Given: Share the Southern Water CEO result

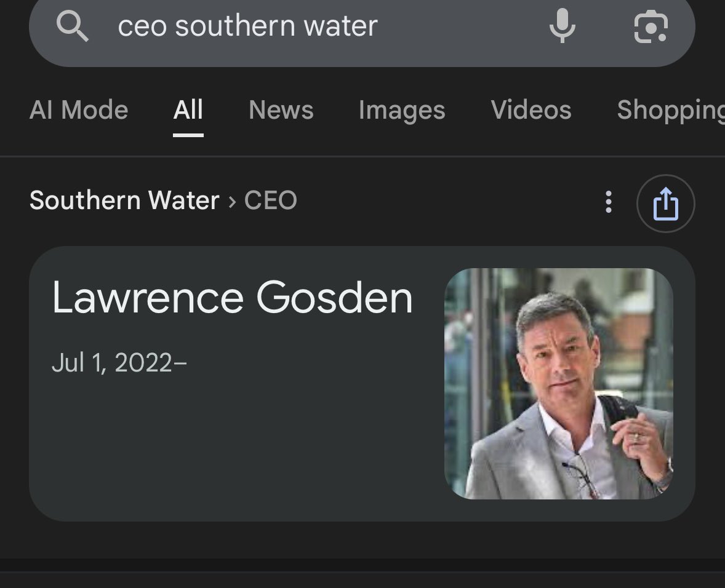Looking at the screenshot, I should tap(665, 203).
